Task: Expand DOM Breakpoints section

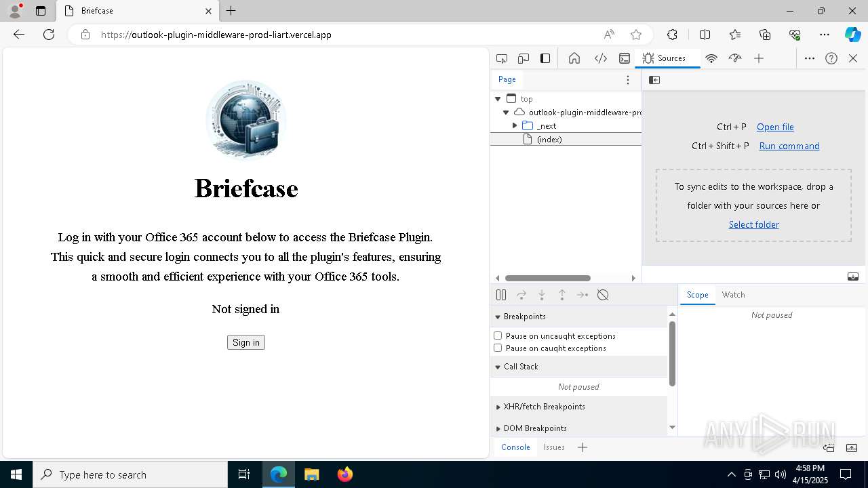Action: pyautogui.click(x=498, y=428)
